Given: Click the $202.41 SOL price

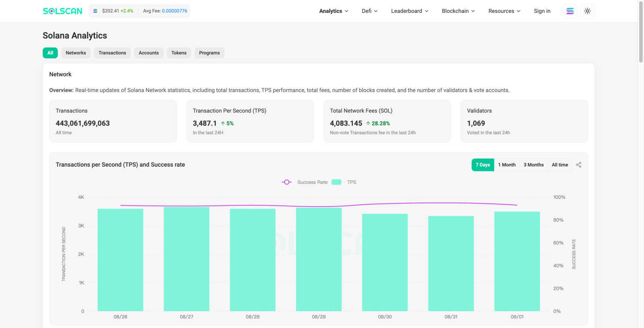Looking at the screenshot, I should coord(111,11).
